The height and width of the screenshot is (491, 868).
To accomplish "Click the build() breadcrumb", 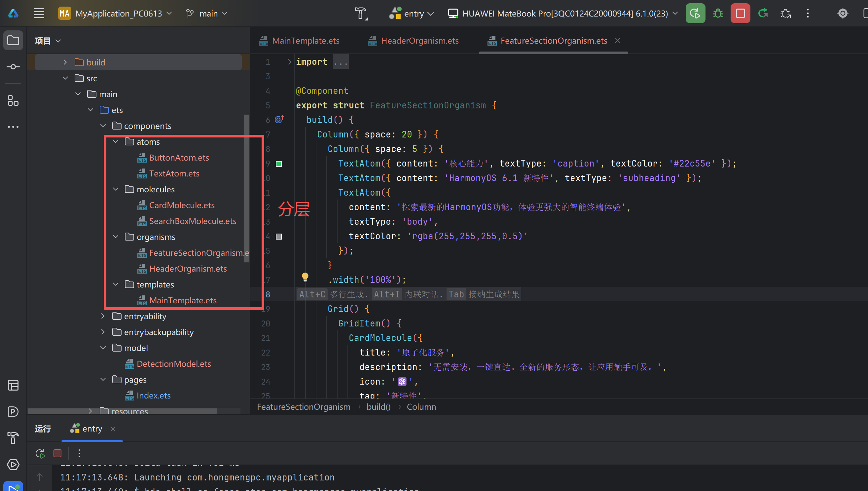I will click(379, 406).
